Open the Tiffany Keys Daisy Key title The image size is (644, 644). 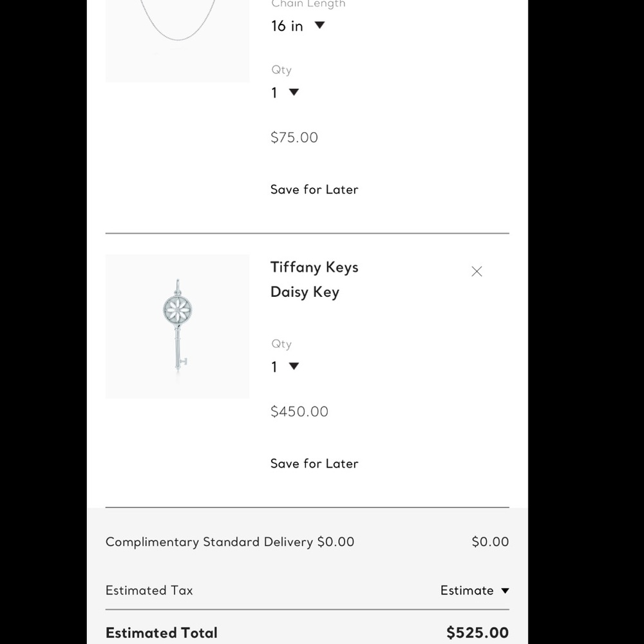point(314,279)
